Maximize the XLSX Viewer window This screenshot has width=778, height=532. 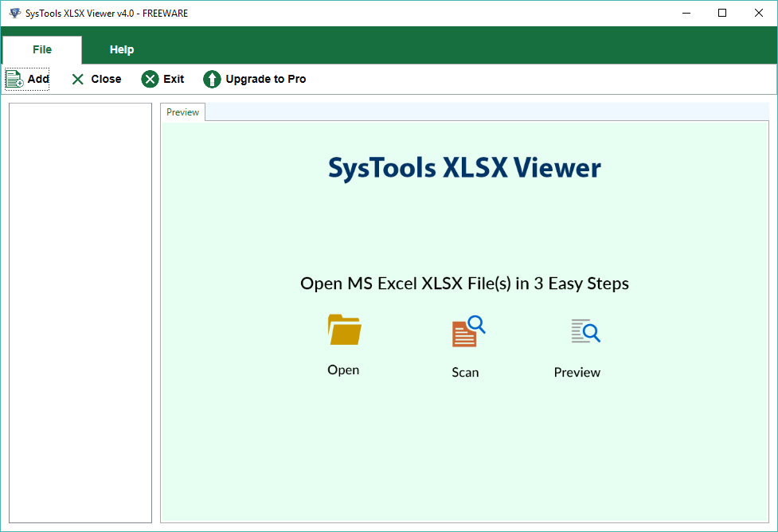pos(722,13)
